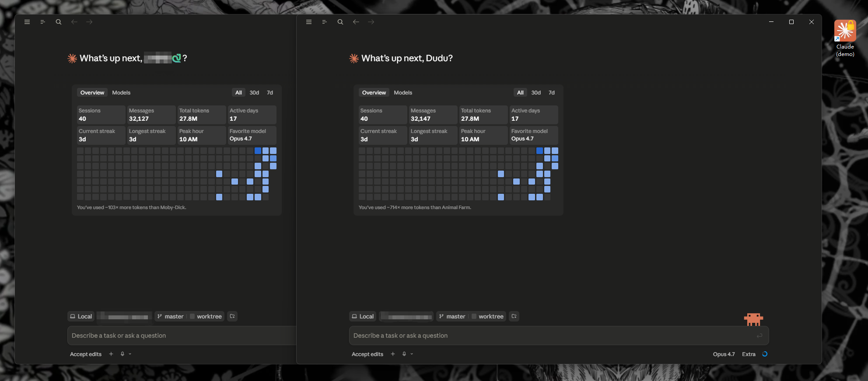This screenshot has width=868, height=381.
Task: Toggle the sidebar list icon in right window
Action: (x=325, y=22)
